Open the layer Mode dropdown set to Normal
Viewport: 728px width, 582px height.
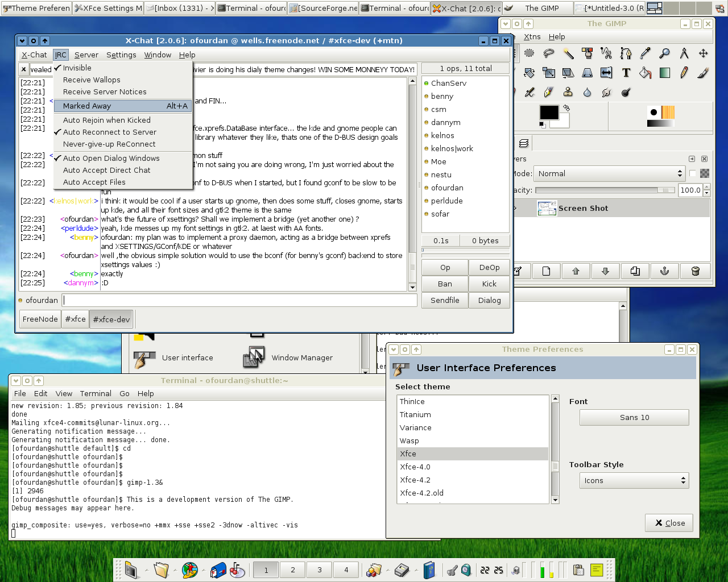click(x=609, y=174)
